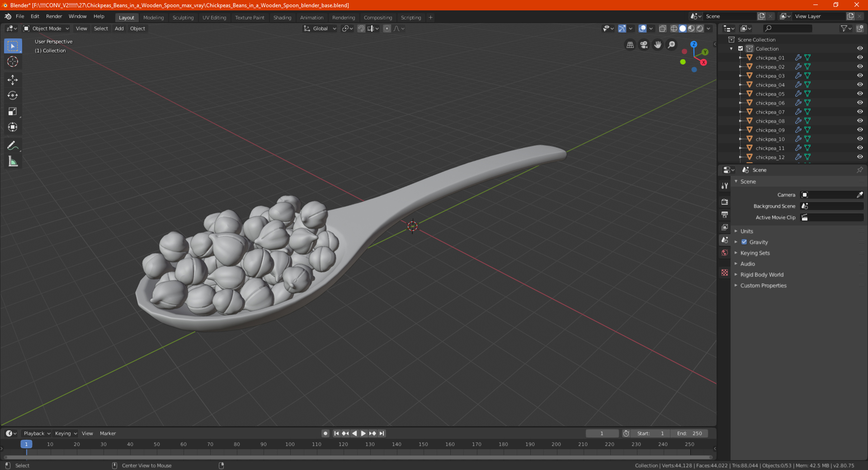
Task: Click the timeline frame 1 playhead marker
Action: [x=26, y=444]
